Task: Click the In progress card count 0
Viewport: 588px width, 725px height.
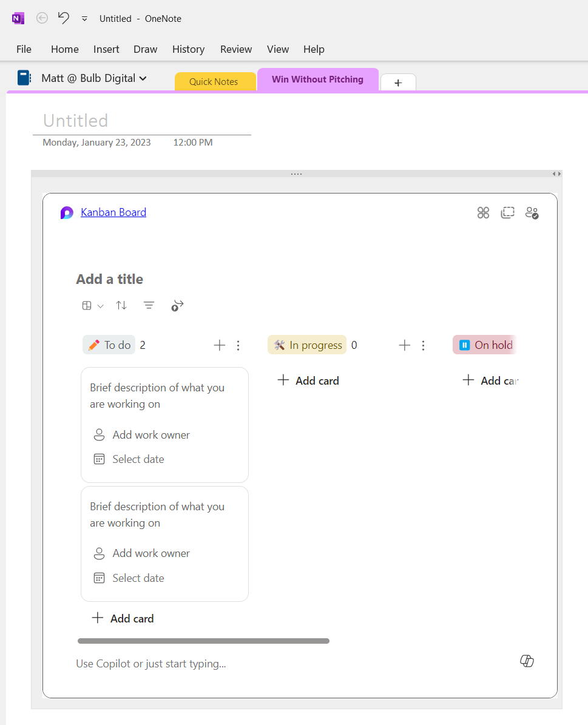Action: point(354,345)
